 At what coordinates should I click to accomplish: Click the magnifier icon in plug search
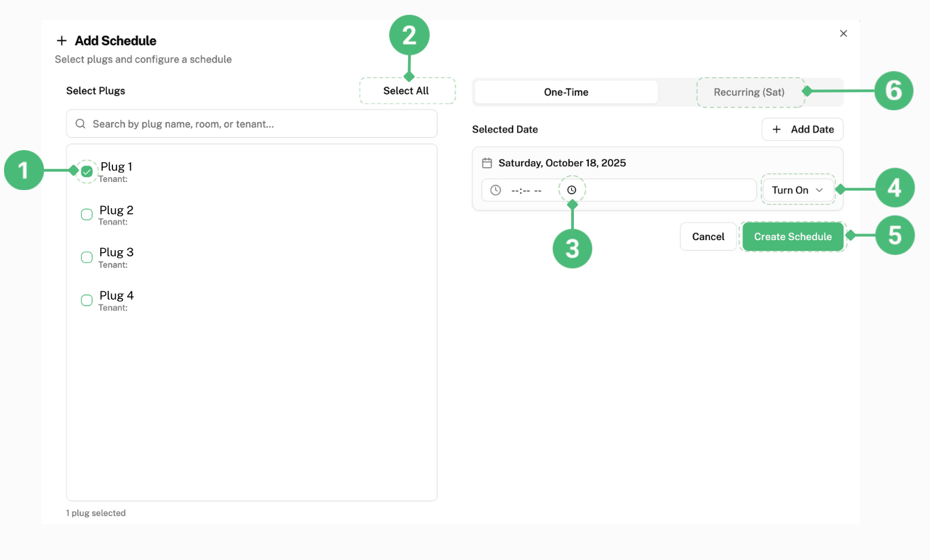pyautogui.click(x=81, y=124)
